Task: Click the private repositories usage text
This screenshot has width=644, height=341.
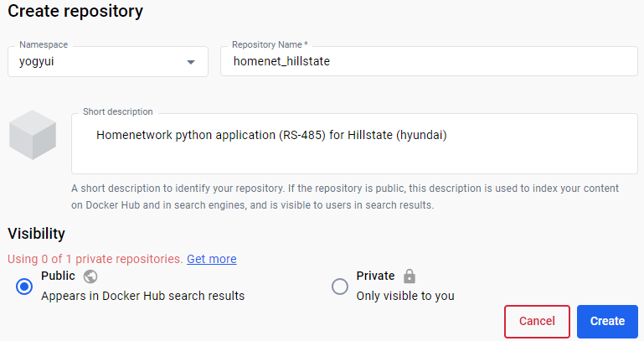Action: coord(95,259)
